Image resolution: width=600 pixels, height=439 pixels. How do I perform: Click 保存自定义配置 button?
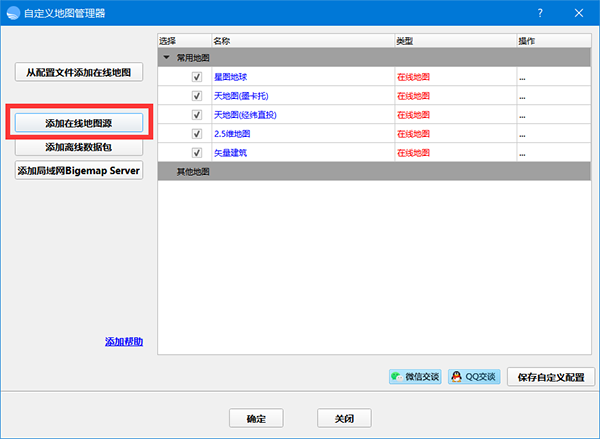coord(551,377)
